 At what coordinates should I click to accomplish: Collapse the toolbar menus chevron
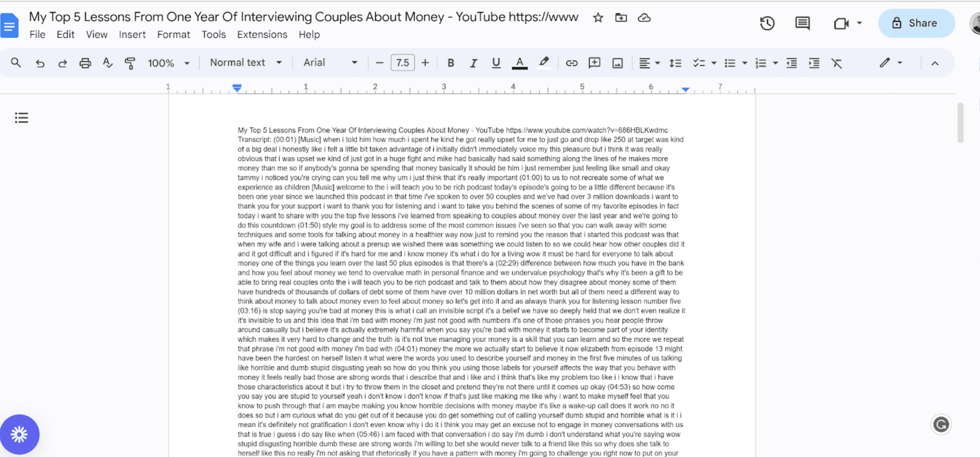(935, 63)
